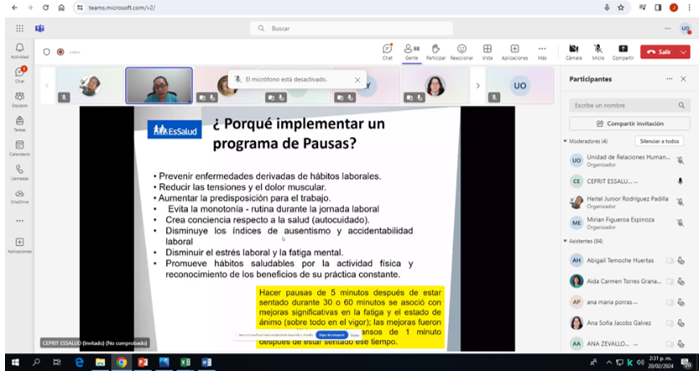Close the Participantes panel
The height and width of the screenshot is (373, 700).
click(x=683, y=79)
